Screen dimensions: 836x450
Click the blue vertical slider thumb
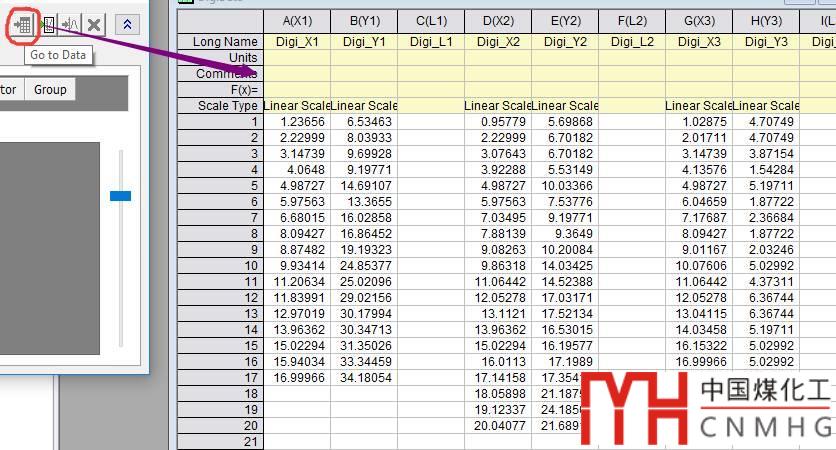pos(120,196)
